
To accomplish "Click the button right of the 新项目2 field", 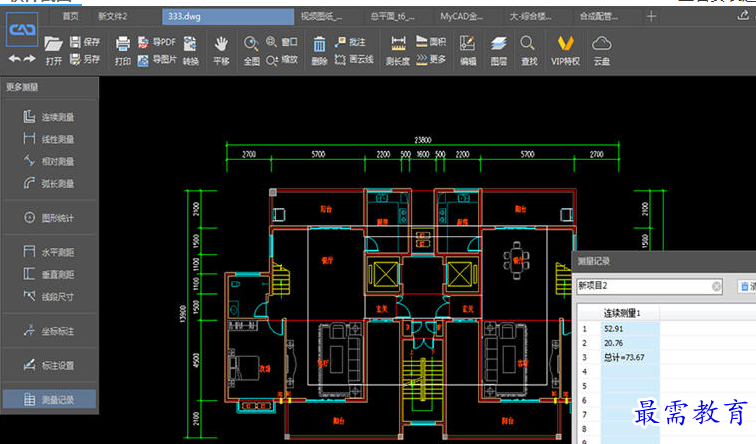I will click(x=747, y=286).
